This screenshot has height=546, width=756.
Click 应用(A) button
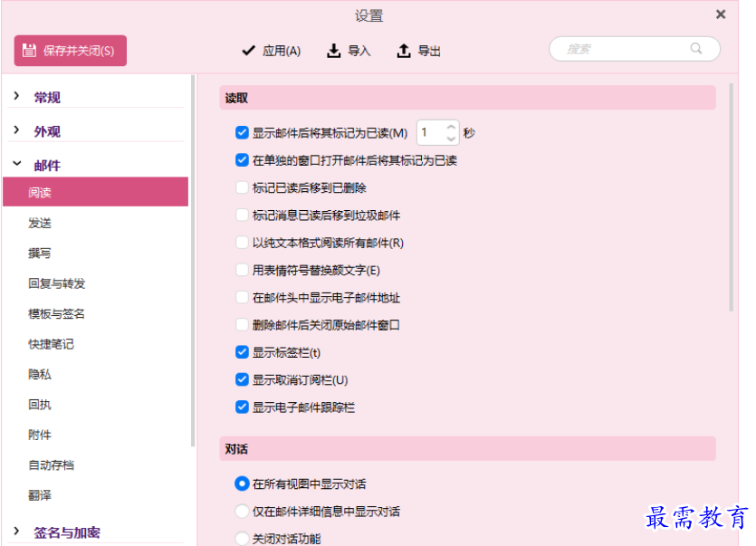[x=272, y=50]
